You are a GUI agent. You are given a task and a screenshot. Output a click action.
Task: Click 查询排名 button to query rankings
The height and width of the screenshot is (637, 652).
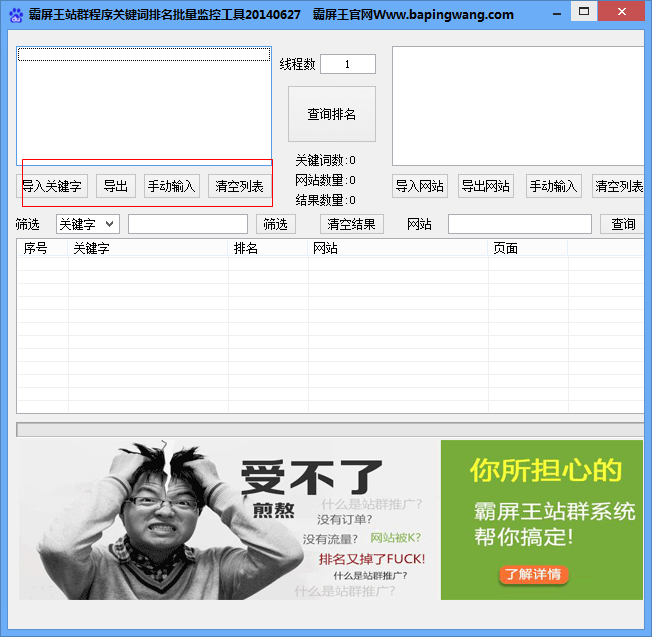[332, 114]
